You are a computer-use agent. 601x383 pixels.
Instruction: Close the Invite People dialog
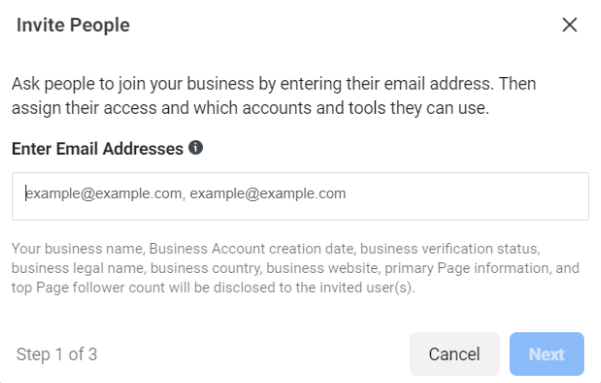pyautogui.click(x=570, y=25)
